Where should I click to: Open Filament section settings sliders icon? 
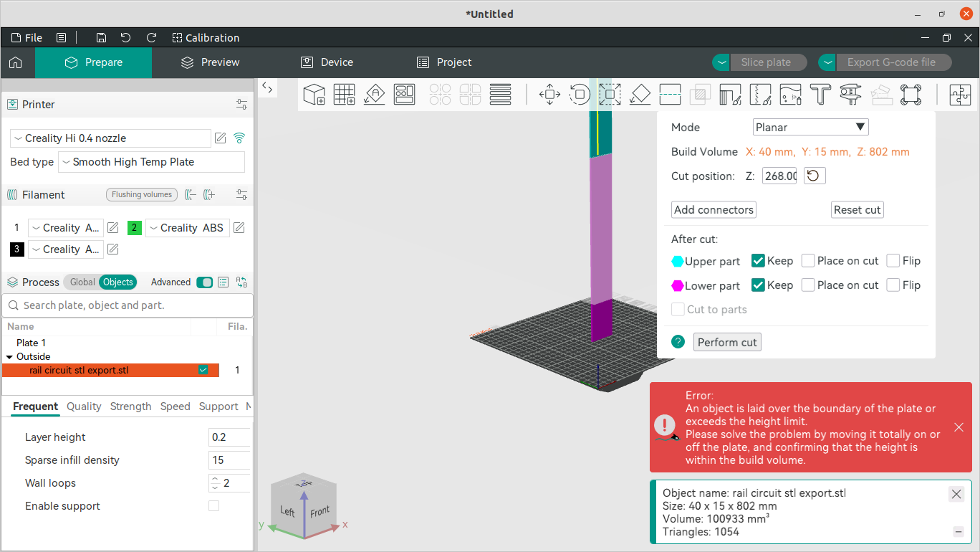click(242, 194)
